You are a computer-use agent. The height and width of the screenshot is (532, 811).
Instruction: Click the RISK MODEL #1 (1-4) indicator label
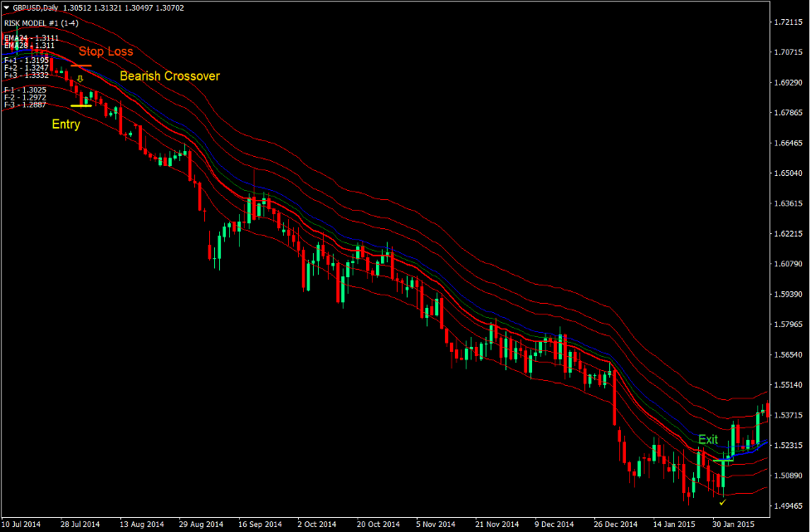[x=42, y=24]
